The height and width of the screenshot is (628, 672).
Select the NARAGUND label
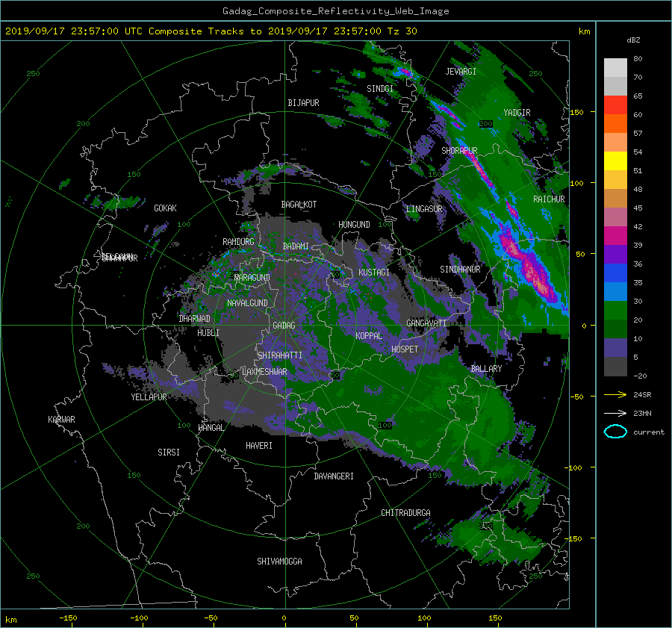coord(252,278)
